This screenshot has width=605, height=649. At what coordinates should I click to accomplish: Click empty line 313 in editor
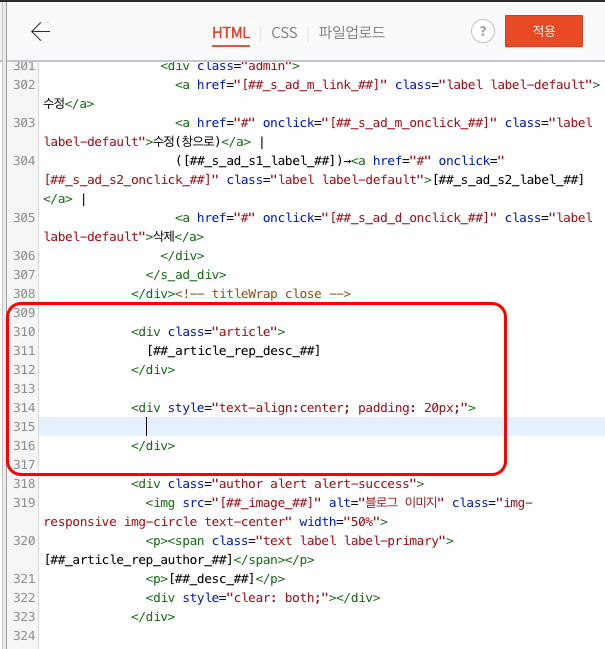(322, 389)
